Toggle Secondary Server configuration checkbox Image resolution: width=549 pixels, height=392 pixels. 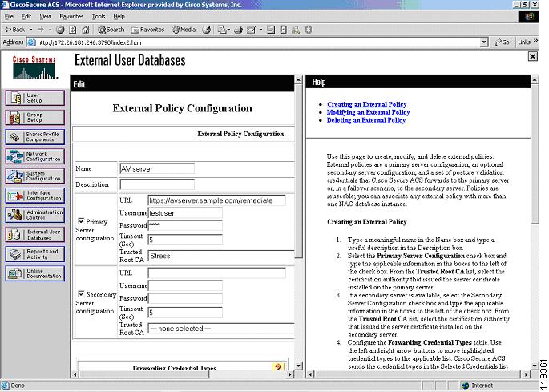(81, 293)
